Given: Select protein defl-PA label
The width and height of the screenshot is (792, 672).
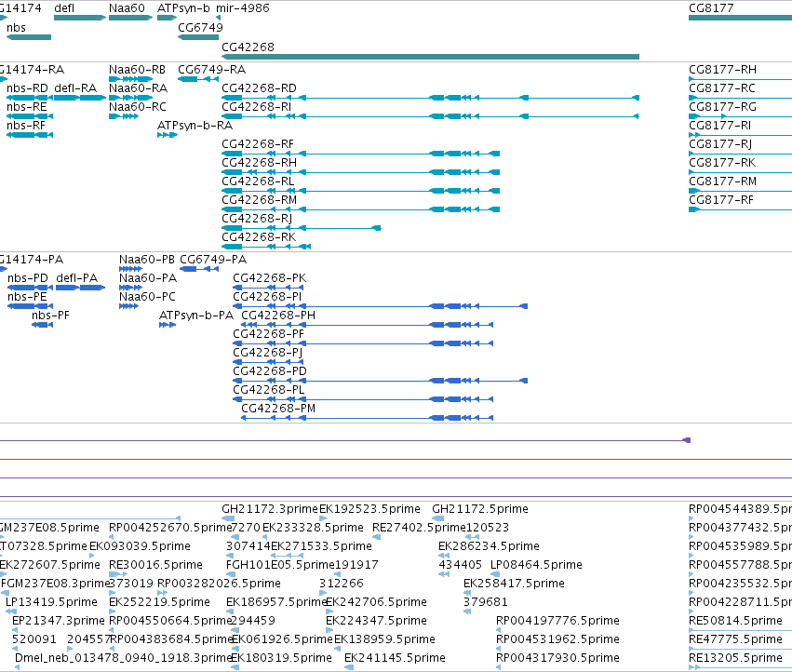Looking at the screenshot, I should 76,278.
